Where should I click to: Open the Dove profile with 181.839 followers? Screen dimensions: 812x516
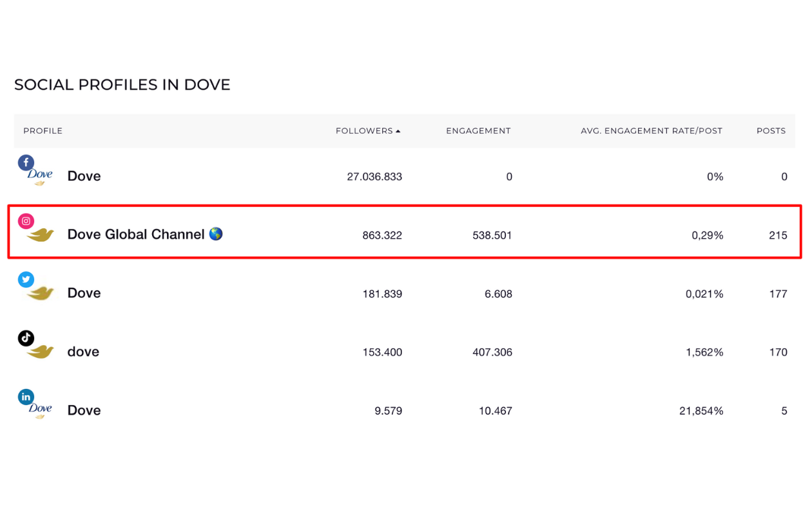84,293
